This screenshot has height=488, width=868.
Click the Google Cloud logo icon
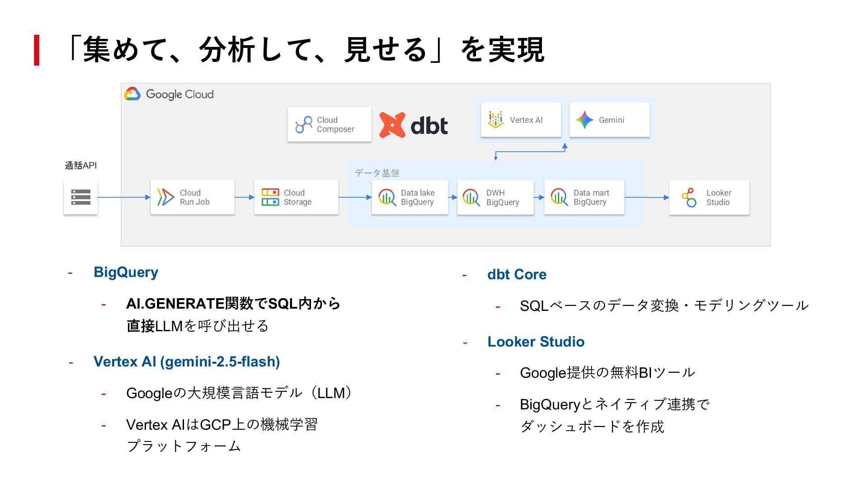click(132, 94)
